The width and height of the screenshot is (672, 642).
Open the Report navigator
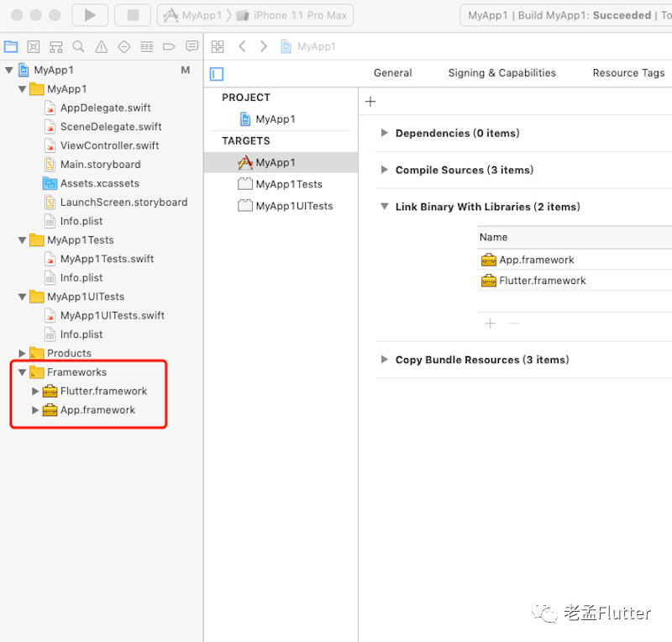point(192,46)
